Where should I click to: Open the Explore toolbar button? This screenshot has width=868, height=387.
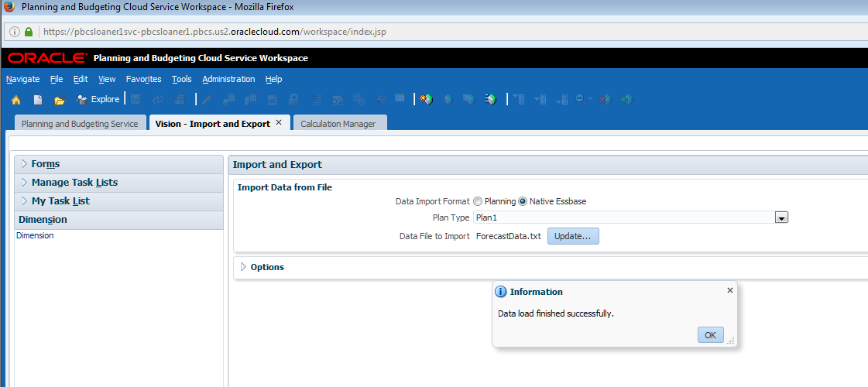click(98, 100)
